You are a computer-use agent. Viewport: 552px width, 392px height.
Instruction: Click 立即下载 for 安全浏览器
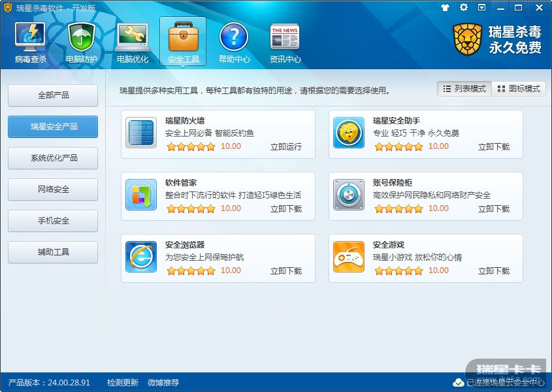[286, 271]
